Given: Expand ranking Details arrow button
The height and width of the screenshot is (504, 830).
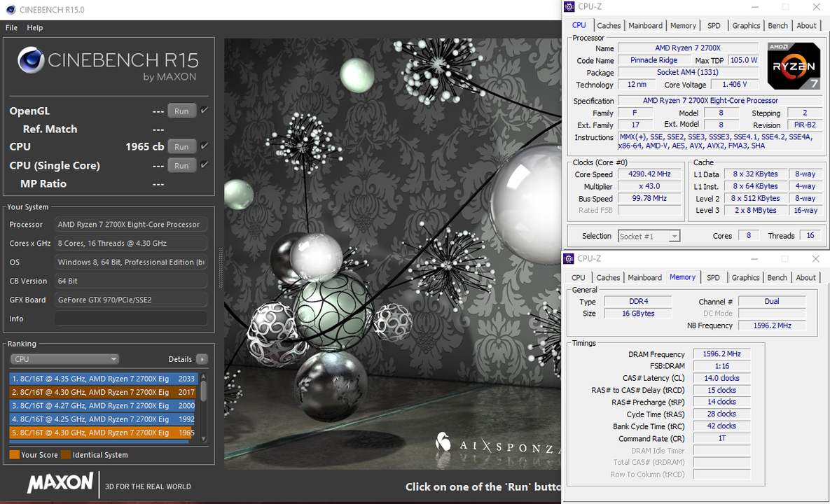Looking at the screenshot, I should point(202,359).
